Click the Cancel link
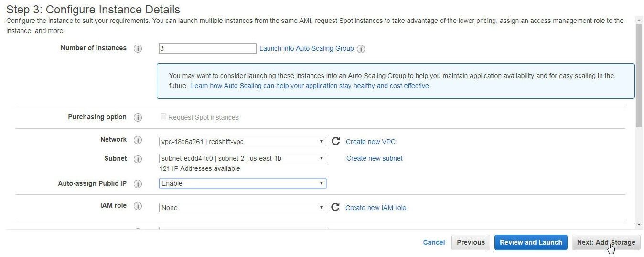The width and height of the screenshot is (644, 257). [x=434, y=242]
